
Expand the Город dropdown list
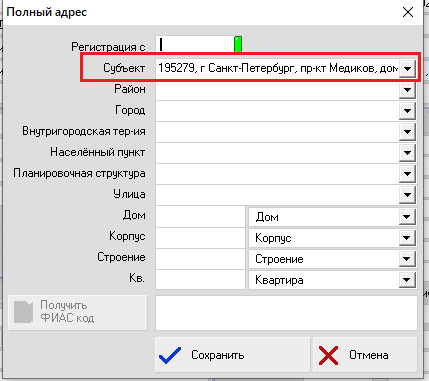pos(407,111)
